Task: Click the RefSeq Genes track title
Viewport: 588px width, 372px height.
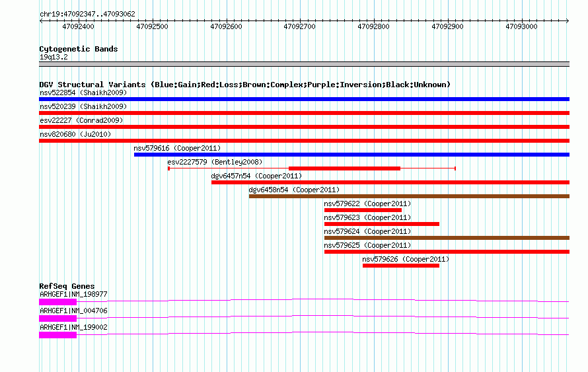Action: pyautogui.click(x=67, y=286)
